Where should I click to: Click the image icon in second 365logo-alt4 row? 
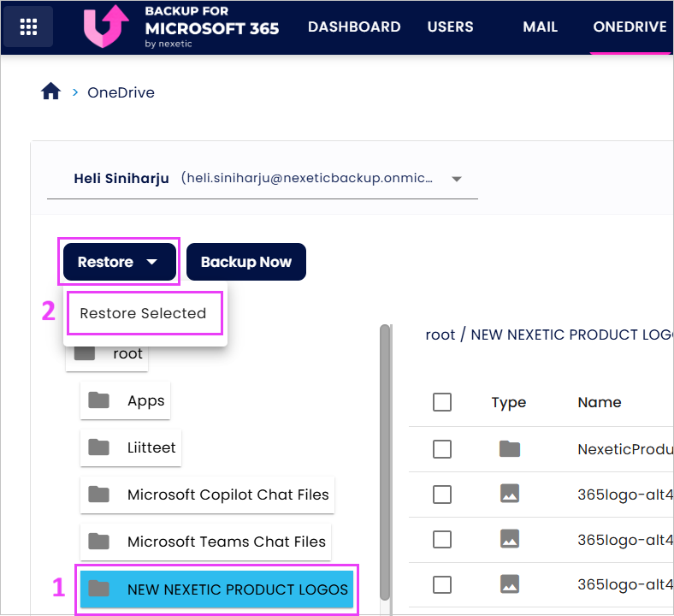510,539
